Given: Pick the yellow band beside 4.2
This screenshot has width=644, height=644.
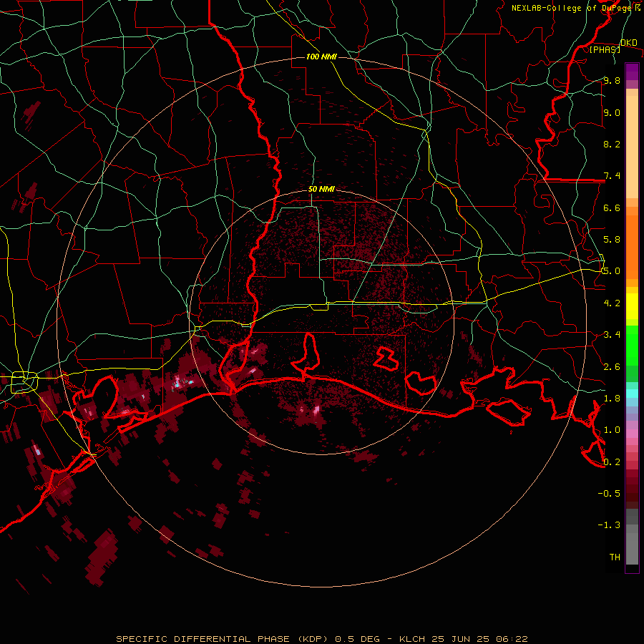Looking at the screenshot, I should [632, 306].
